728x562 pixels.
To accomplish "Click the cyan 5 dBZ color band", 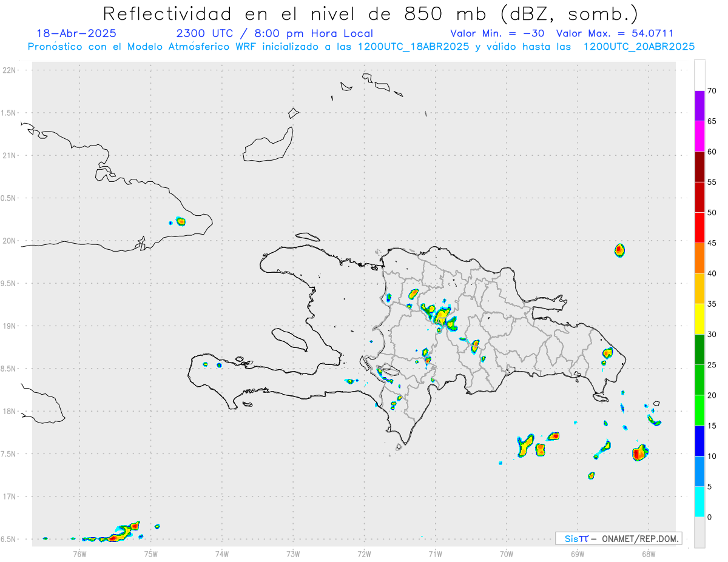I will click(x=699, y=502).
